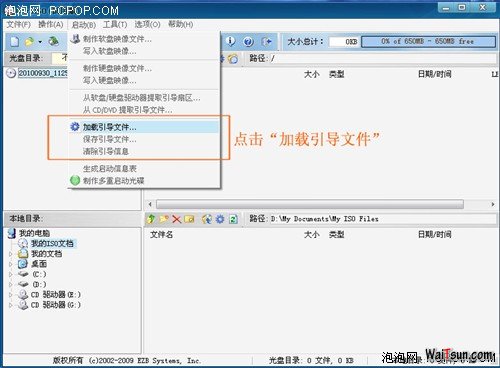Click the red X delete icon
The height and width of the screenshot is (368, 500).
[176, 219]
